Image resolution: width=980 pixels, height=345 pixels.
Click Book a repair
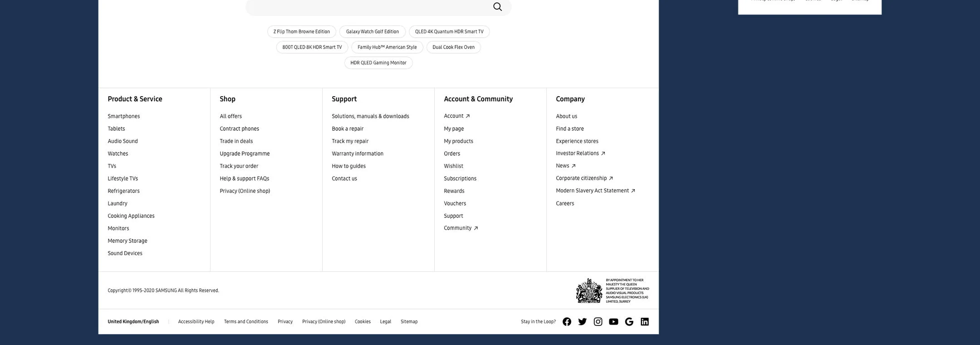coord(348,129)
